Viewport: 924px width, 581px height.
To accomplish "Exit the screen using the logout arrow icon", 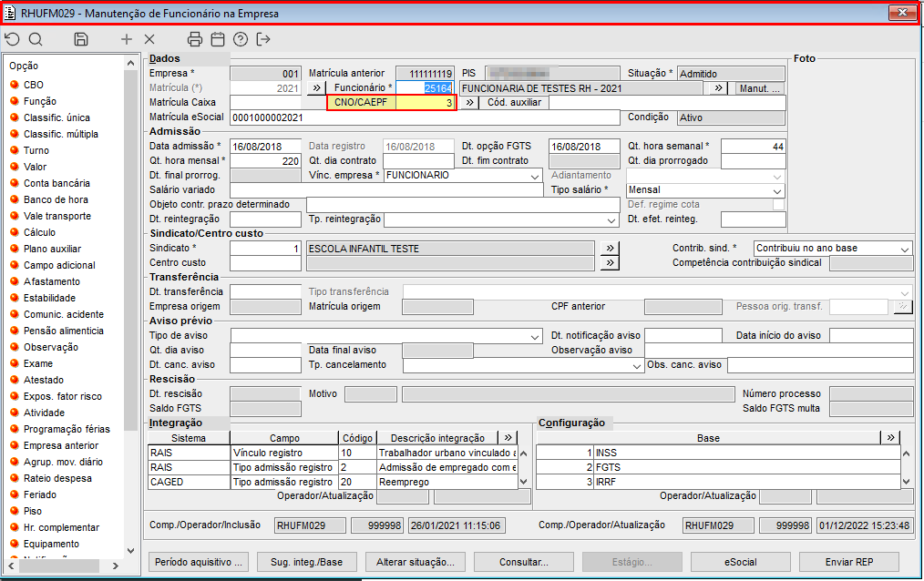I will [x=263, y=39].
